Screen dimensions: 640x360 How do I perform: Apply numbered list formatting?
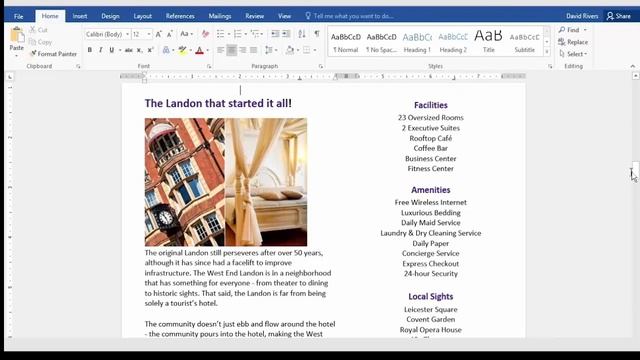click(238, 34)
